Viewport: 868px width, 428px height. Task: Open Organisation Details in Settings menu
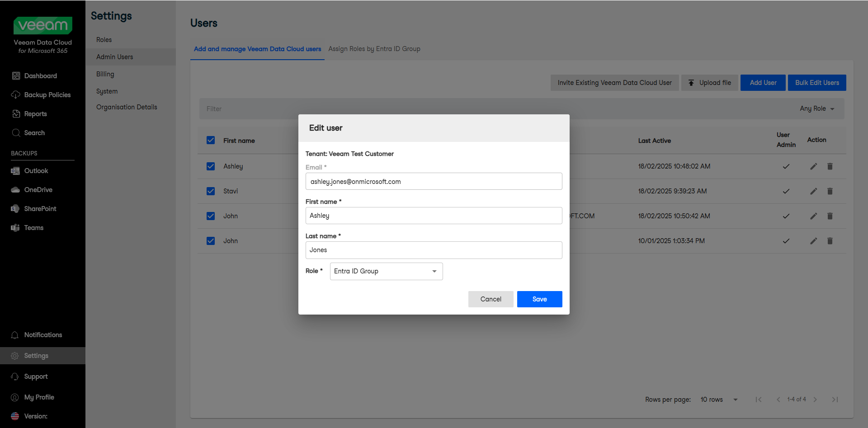click(x=127, y=107)
